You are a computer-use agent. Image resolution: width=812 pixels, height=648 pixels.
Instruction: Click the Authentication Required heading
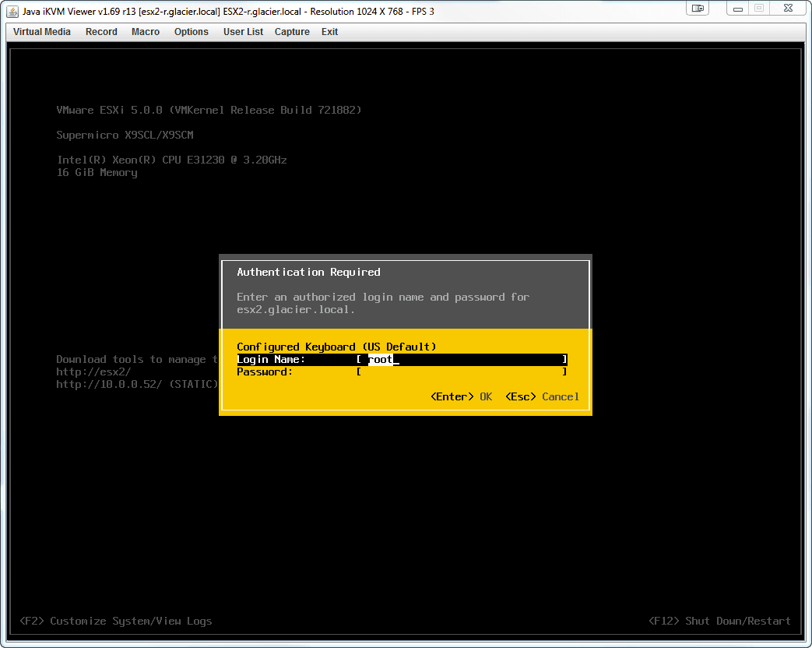click(x=308, y=272)
